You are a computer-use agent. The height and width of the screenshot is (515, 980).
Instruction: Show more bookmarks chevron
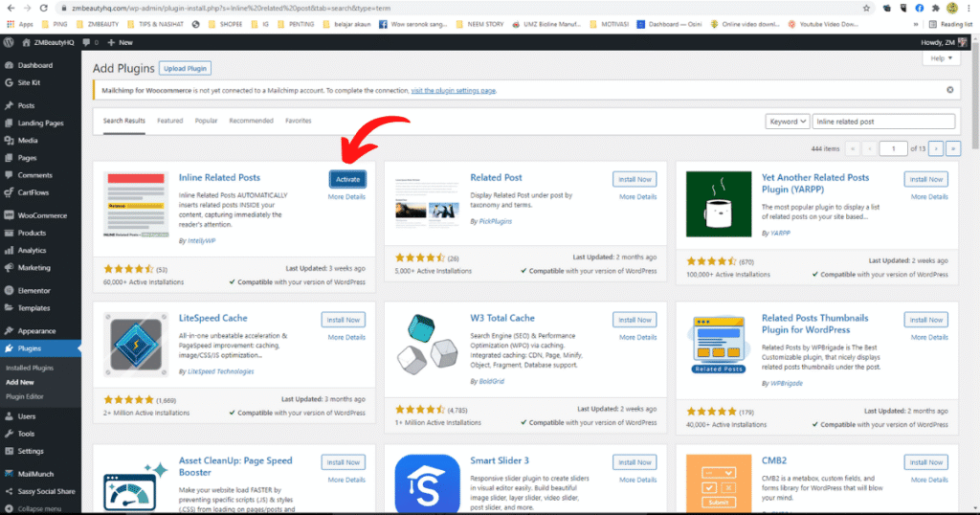916,24
